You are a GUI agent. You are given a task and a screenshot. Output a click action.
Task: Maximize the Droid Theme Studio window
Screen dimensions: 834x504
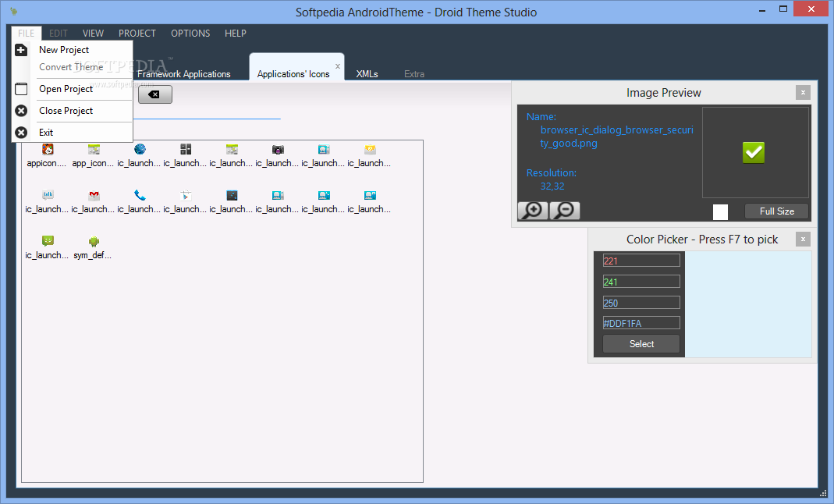click(783, 9)
